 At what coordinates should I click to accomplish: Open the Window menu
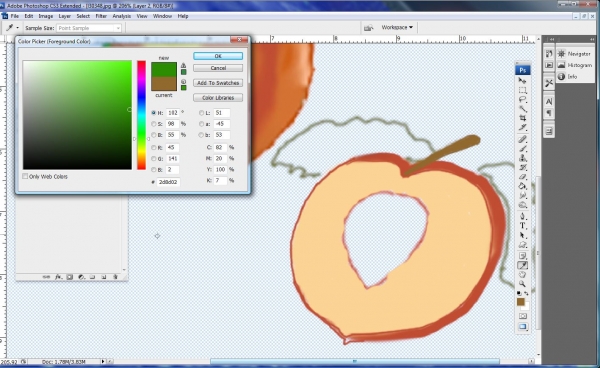162,16
